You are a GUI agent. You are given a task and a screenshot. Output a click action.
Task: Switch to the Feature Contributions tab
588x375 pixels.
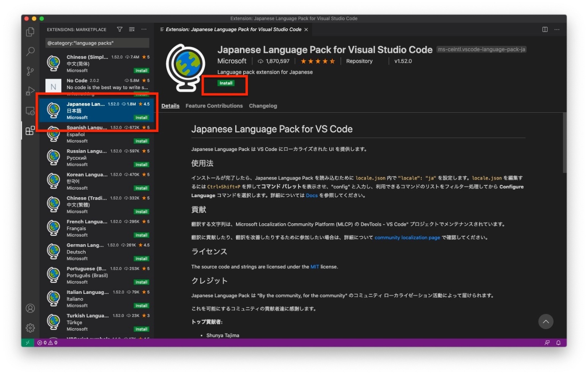tap(214, 106)
